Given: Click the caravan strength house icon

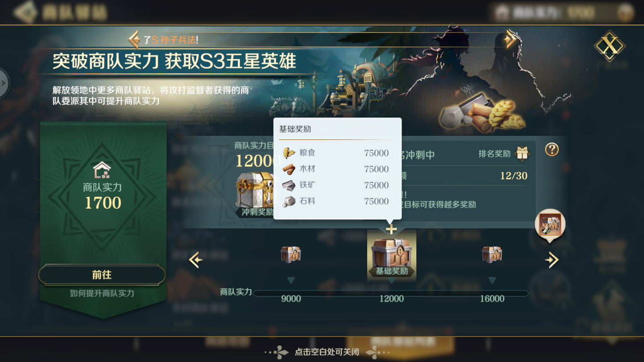Looking at the screenshot, I should 102,170.
